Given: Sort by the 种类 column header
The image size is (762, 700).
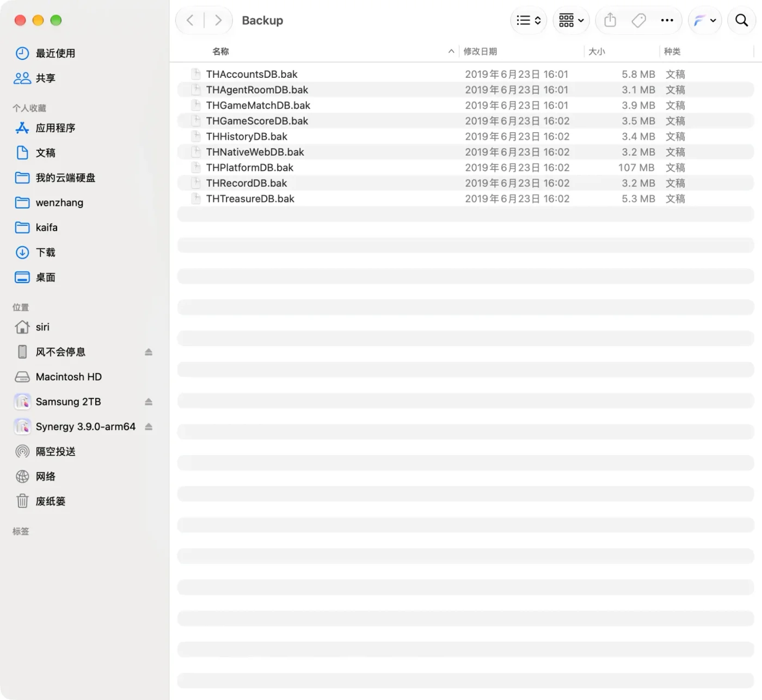Looking at the screenshot, I should tap(672, 51).
